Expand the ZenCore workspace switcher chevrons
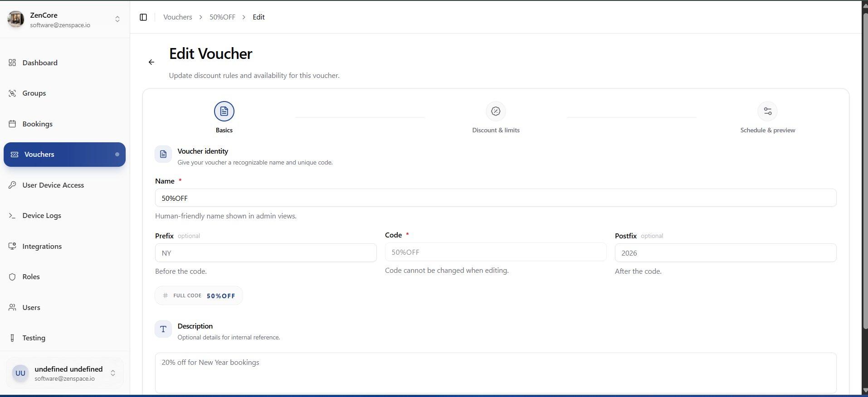The image size is (868, 397). [117, 19]
